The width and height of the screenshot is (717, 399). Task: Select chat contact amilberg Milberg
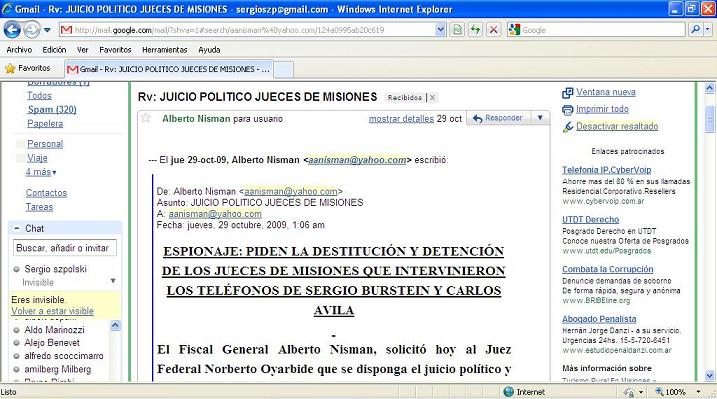tap(58, 369)
